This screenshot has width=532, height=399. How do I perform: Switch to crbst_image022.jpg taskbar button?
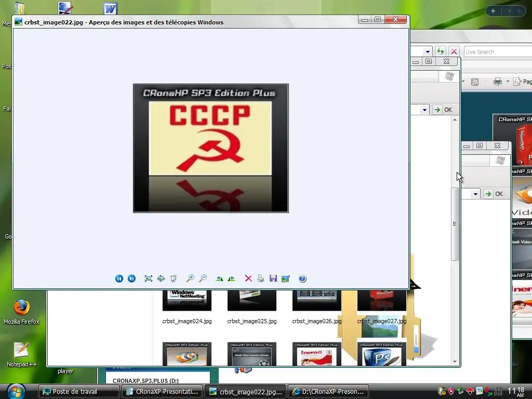(x=246, y=392)
